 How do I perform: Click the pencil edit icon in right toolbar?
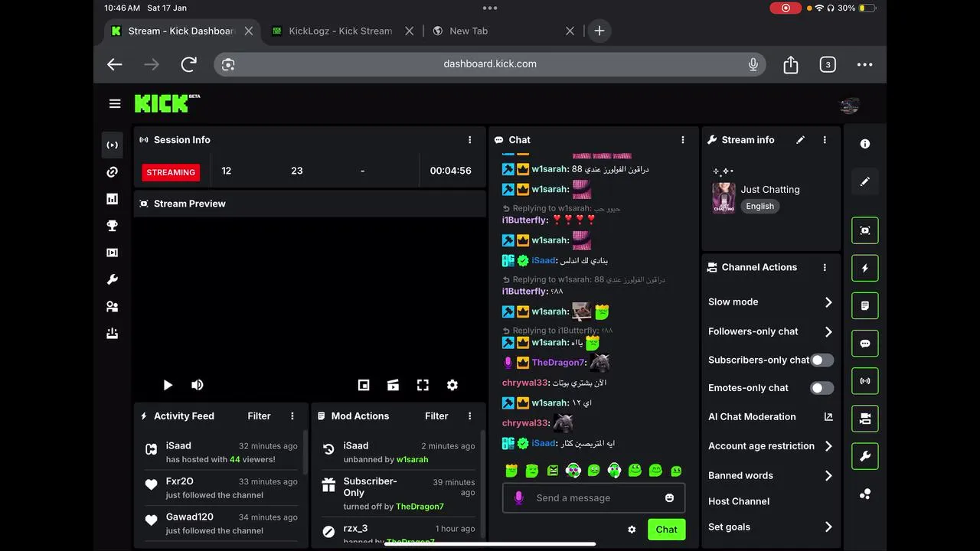click(865, 182)
